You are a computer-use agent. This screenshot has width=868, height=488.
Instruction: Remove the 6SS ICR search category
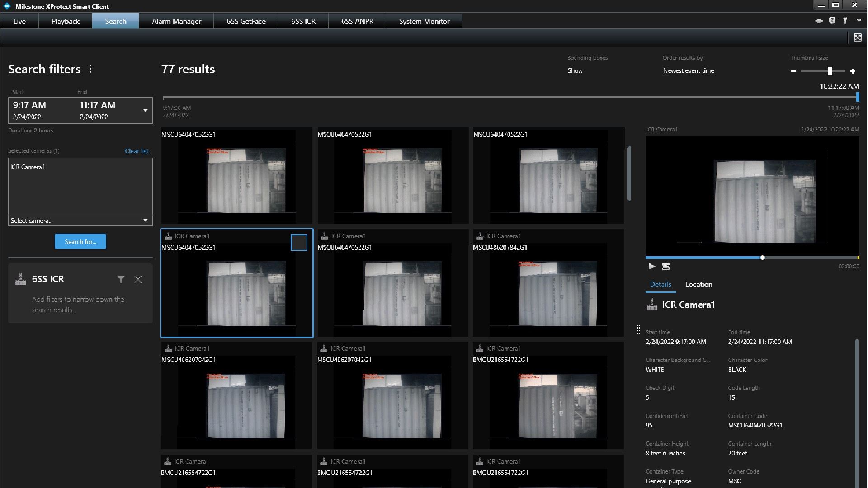pyautogui.click(x=138, y=280)
